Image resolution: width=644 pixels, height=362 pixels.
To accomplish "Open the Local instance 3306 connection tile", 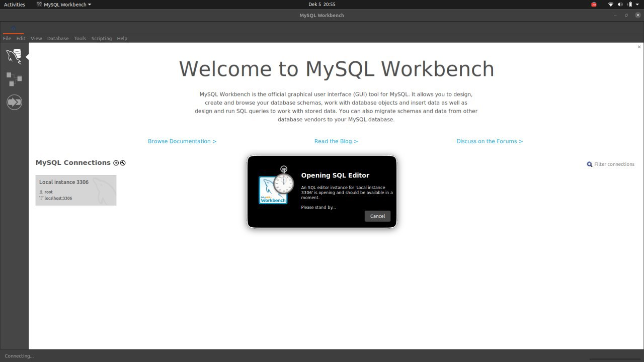I will tap(76, 190).
